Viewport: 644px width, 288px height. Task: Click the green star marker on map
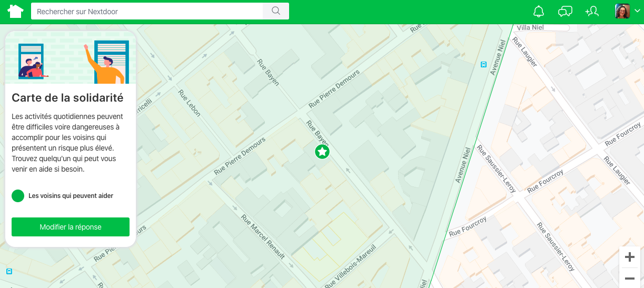click(322, 152)
